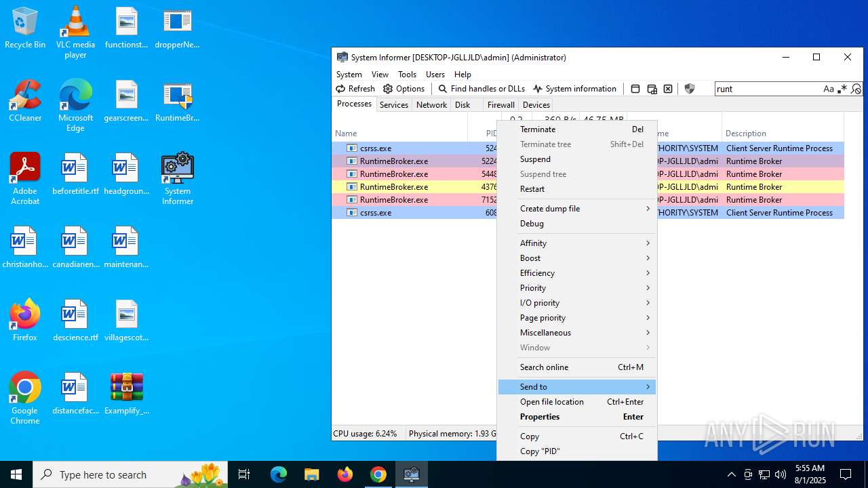This screenshot has width=868, height=488.
Task: Select csrss.exe row with PID 608
Action: tap(414, 213)
